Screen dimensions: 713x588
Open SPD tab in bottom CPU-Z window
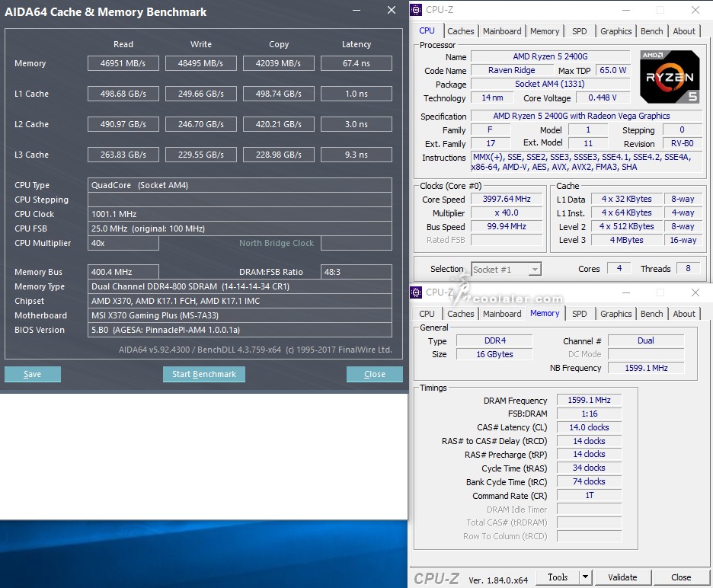[579, 313]
